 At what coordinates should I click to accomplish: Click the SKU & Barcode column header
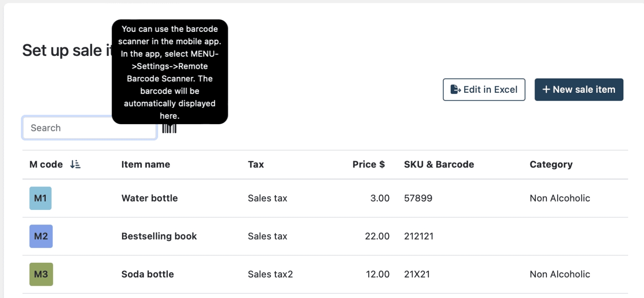pos(439,165)
